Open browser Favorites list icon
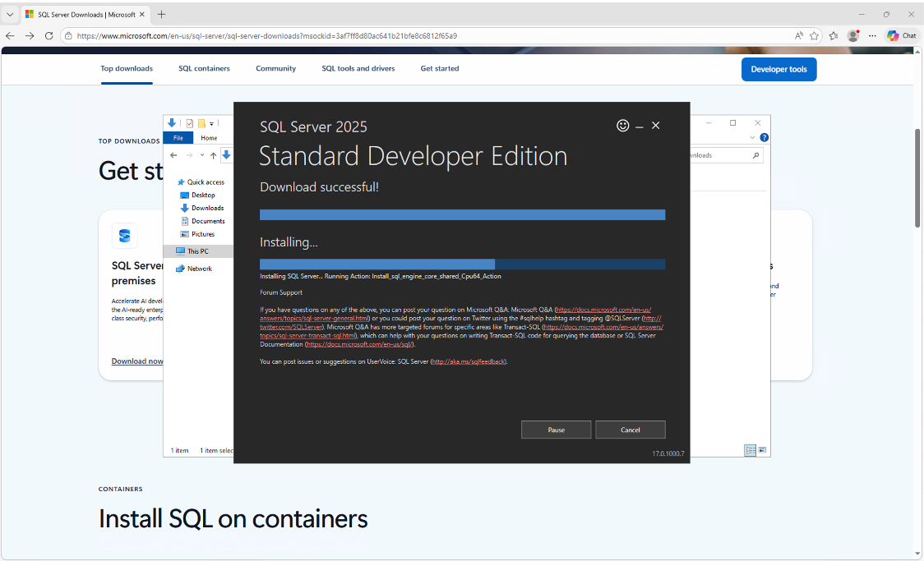Image resolution: width=924 pixels, height=561 pixels. pos(834,36)
